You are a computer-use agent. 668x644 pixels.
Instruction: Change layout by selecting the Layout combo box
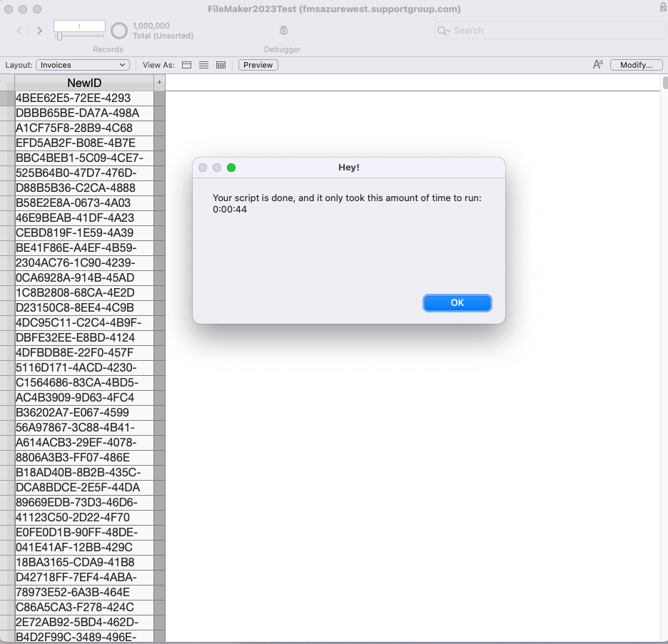point(81,64)
